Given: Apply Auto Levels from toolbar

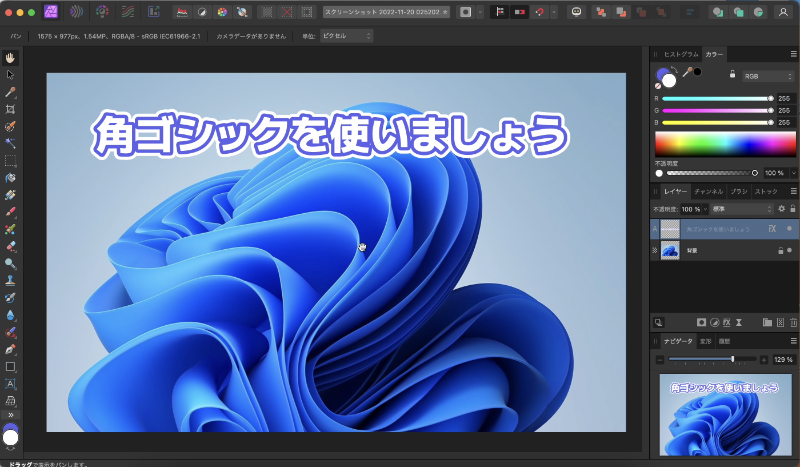Looking at the screenshot, I should [x=182, y=12].
